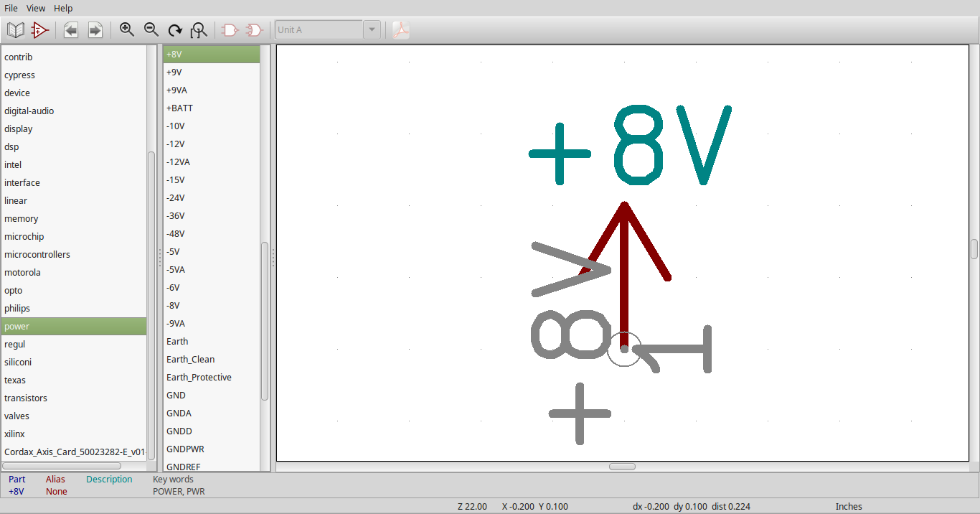Click the component list vertical scrollbar

[x=264, y=321]
